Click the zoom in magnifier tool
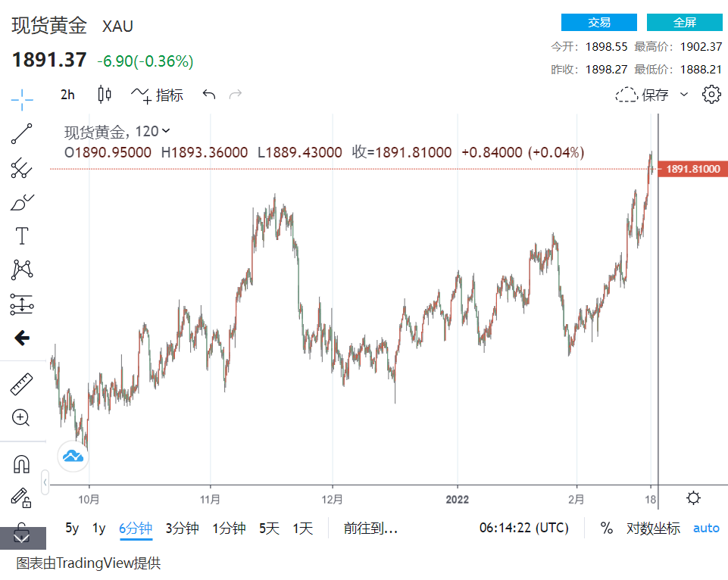The width and height of the screenshot is (728, 580). click(22, 417)
